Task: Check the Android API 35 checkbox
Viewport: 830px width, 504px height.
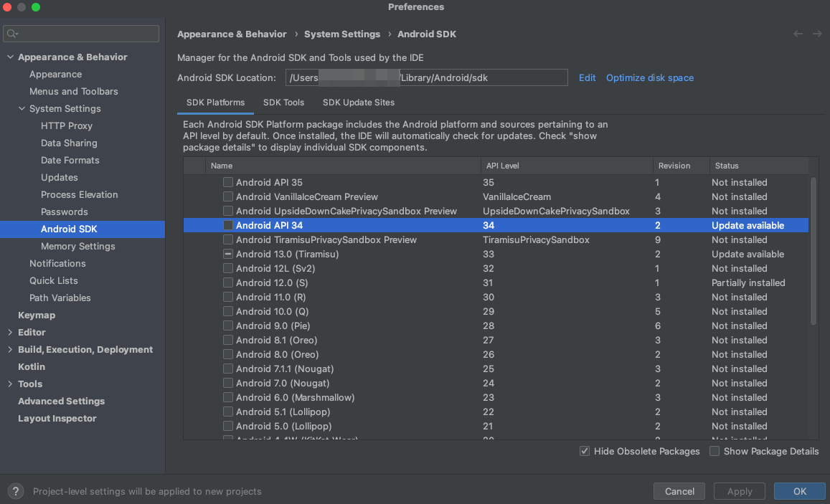Action: click(x=227, y=182)
